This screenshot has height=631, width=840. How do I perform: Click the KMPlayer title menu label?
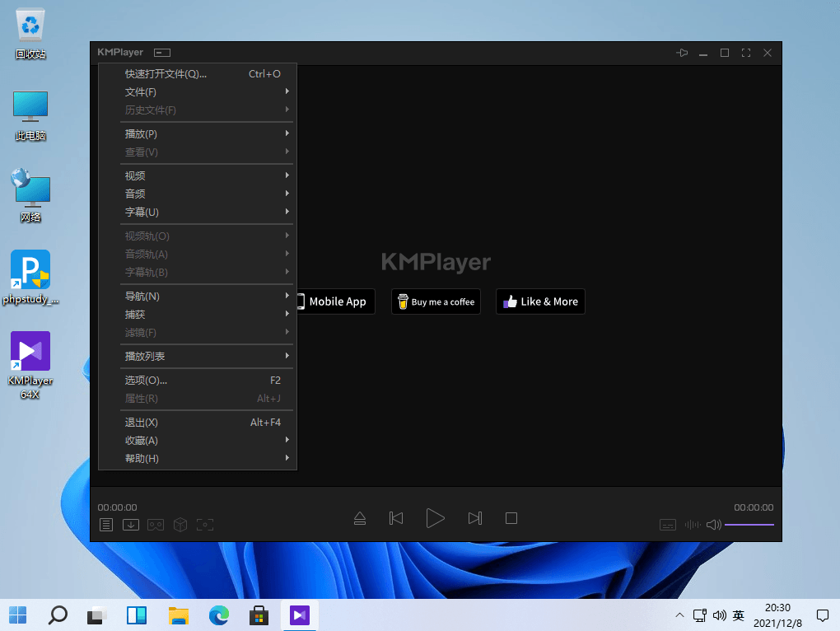(120, 52)
